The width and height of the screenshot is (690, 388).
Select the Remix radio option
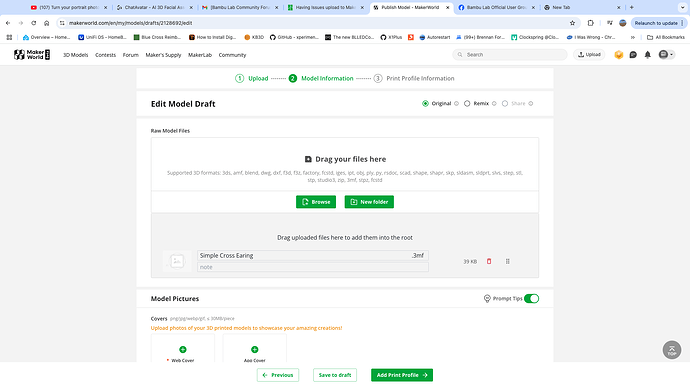[467, 103]
